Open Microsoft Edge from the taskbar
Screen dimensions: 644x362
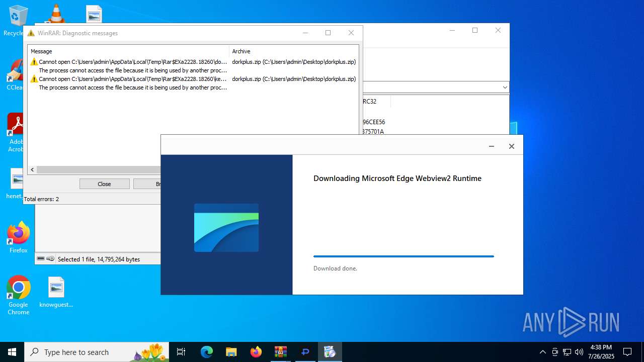coord(207,352)
